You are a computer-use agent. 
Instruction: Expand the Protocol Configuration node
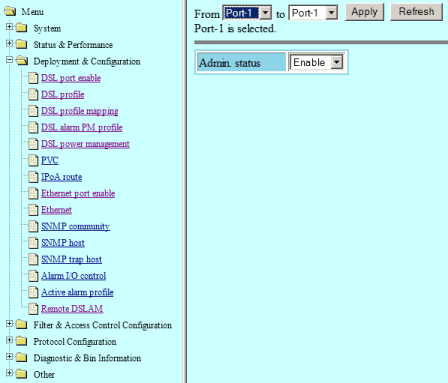(9, 340)
